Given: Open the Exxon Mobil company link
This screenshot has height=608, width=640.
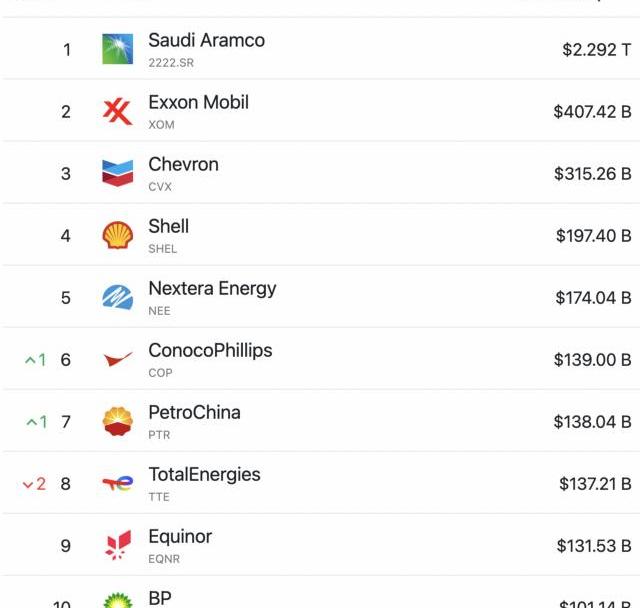Looking at the screenshot, I should (x=198, y=103).
